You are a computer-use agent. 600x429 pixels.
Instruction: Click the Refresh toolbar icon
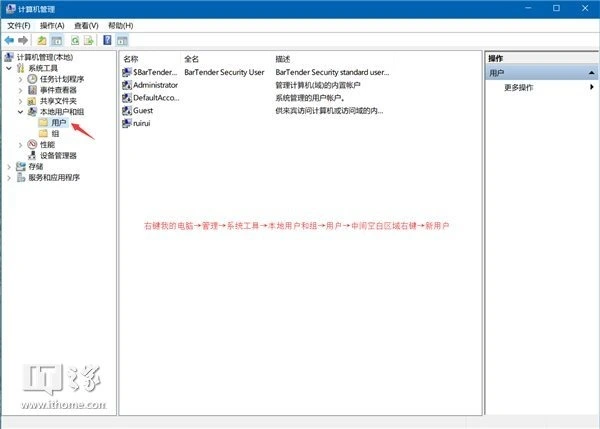[75, 40]
